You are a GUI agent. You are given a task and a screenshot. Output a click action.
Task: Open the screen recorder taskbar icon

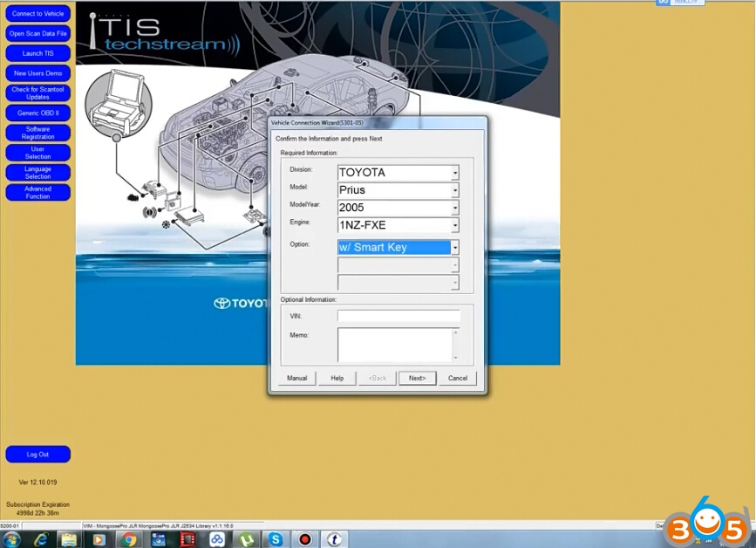point(304,539)
